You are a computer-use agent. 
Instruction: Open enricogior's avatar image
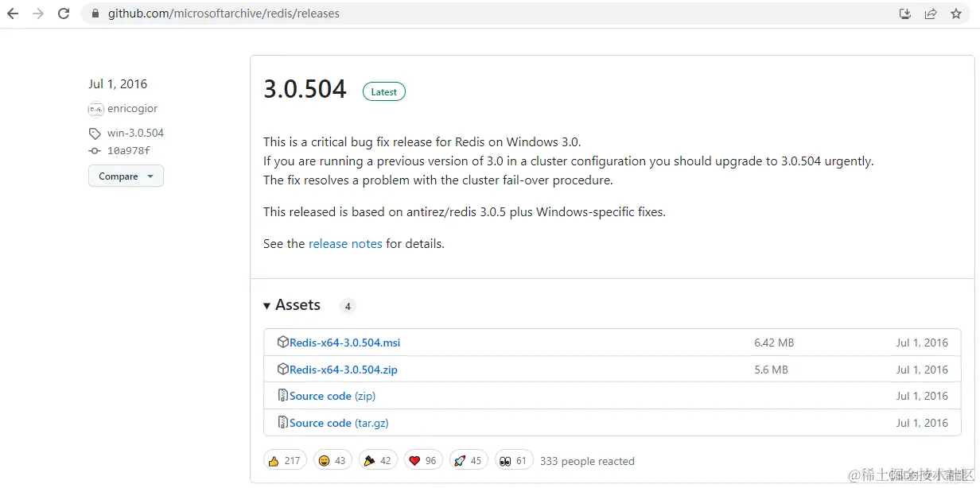(95, 109)
